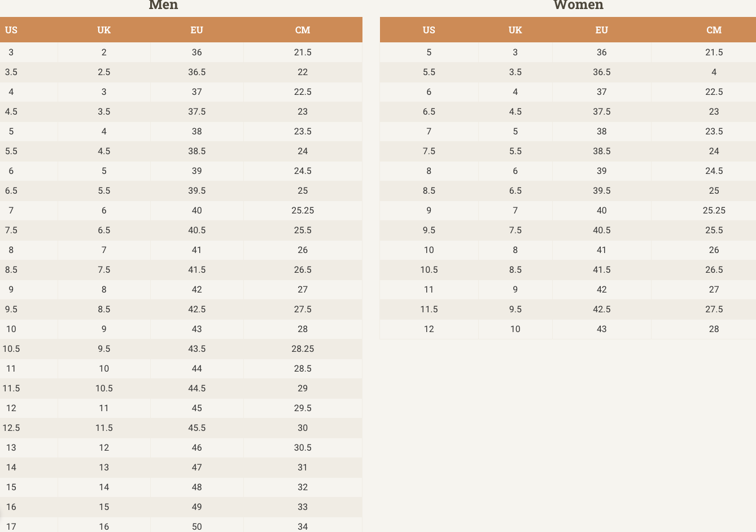Click Men EU size 50 cell

(x=196, y=526)
